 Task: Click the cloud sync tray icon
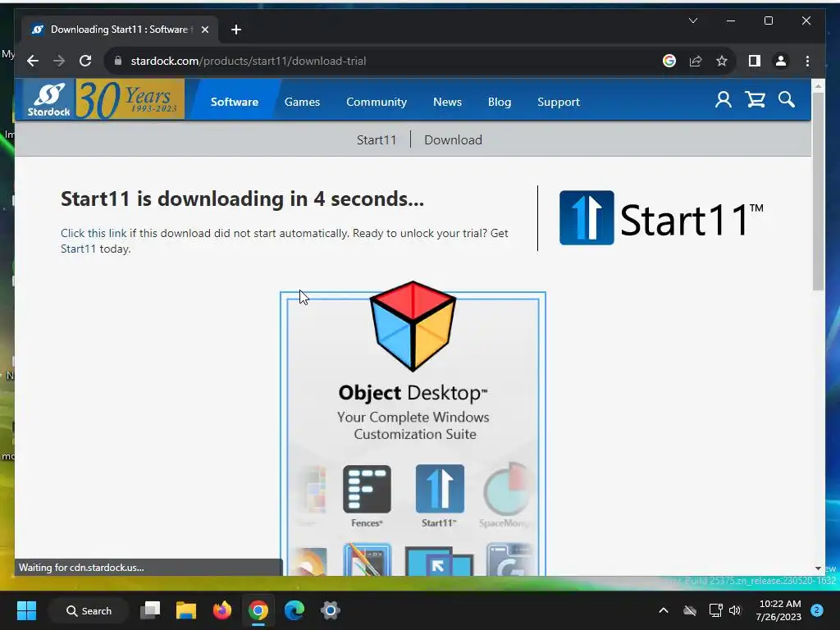click(x=690, y=610)
